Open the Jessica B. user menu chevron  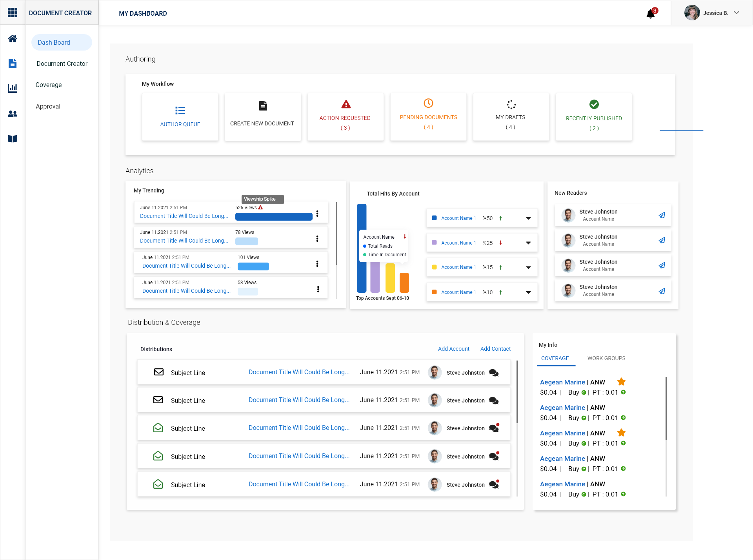pyautogui.click(x=737, y=13)
